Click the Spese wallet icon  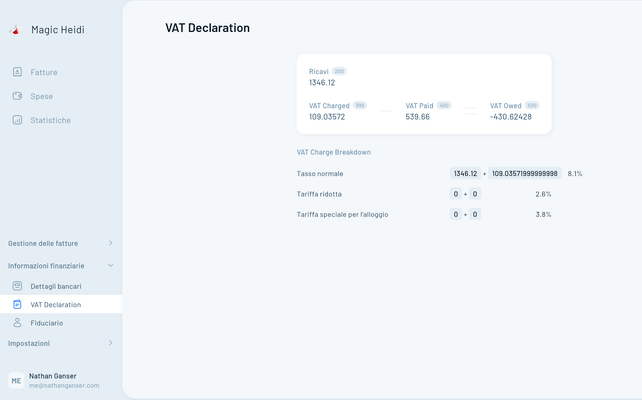click(x=17, y=96)
